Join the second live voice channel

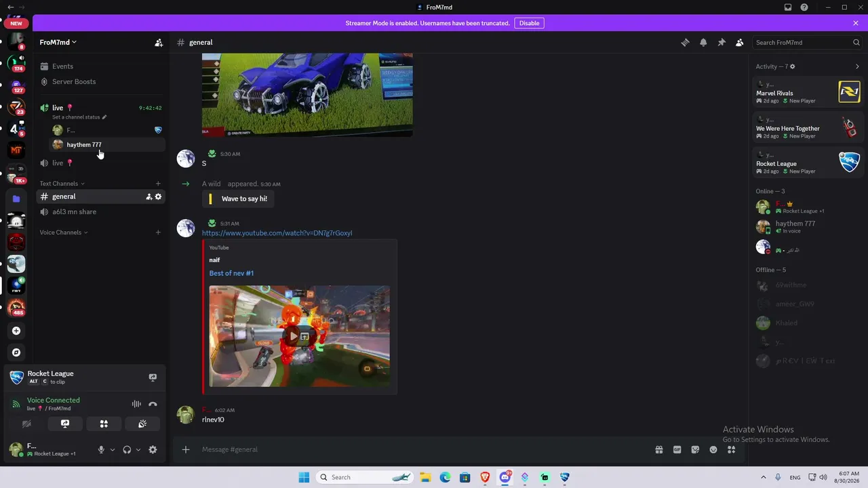(100, 163)
